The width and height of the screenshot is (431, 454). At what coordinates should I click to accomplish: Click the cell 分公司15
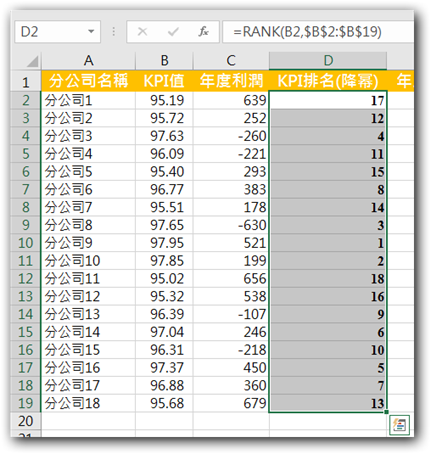[x=88, y=350]
